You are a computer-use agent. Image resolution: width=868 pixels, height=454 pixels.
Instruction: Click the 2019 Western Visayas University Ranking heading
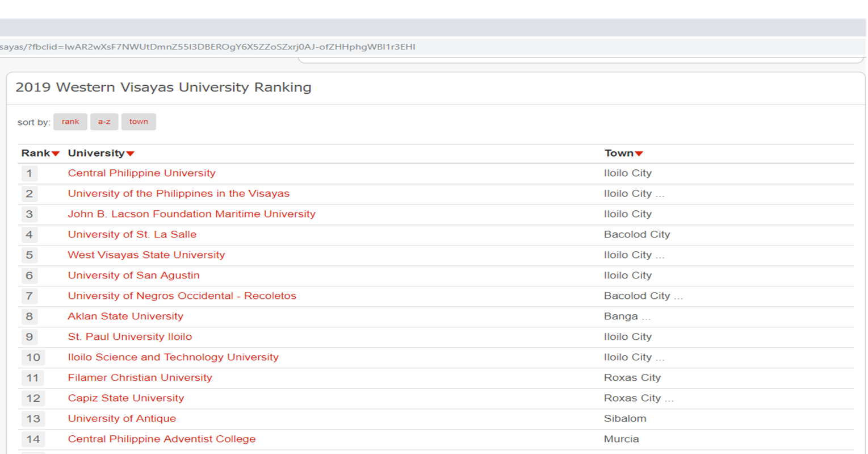163,88
